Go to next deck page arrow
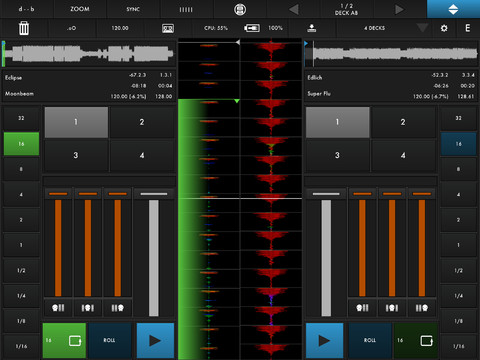 (x=399, y=9)
